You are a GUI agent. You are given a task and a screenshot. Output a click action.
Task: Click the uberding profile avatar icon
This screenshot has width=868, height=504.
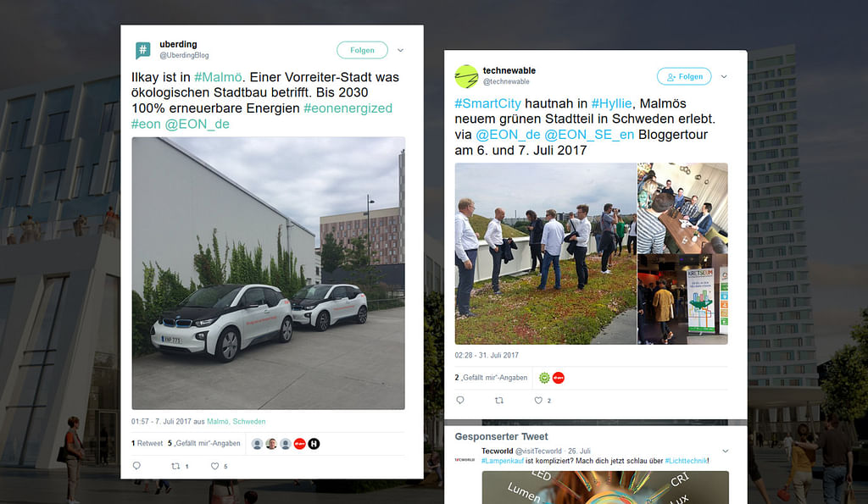(142, 50)
